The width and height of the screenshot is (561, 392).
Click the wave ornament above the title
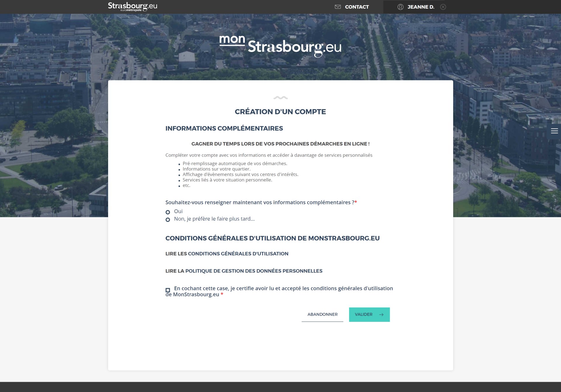[x=280, y=98]
